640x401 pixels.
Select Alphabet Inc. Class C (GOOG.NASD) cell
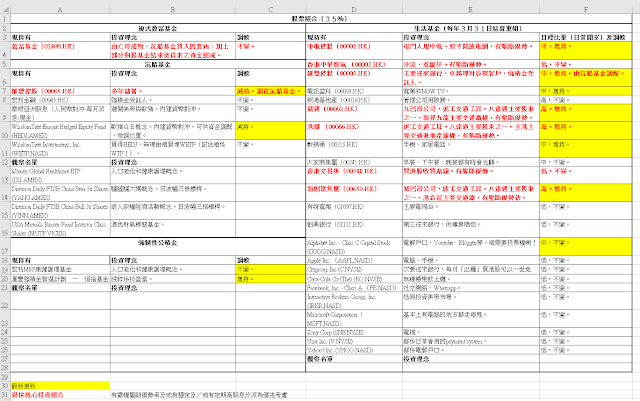click(x=354, y=247)
